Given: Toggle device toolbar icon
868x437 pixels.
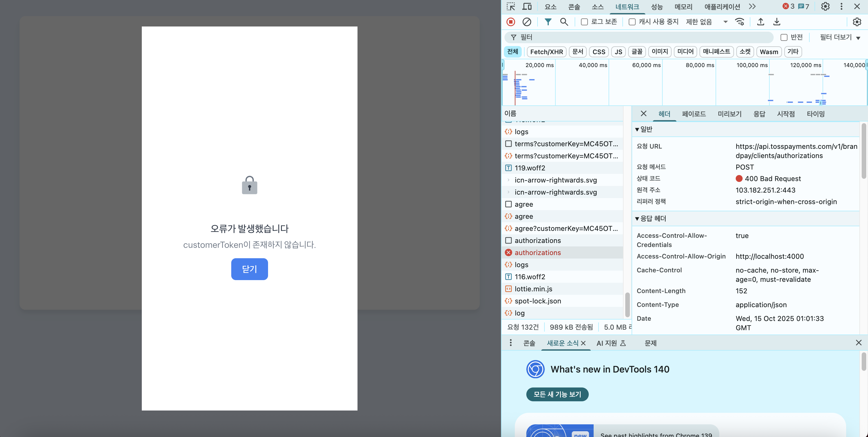Looking at the screenshot, I should coord(527,6).
